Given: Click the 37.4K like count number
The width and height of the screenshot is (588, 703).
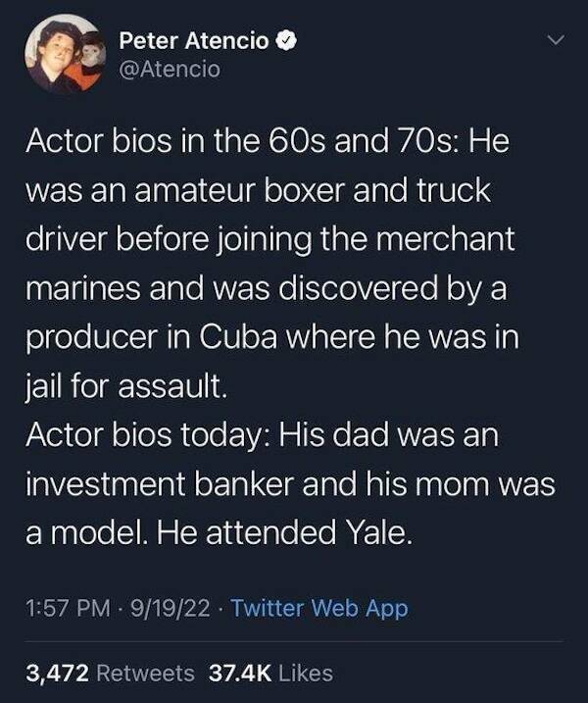Looking at the screenshot, I should (242, 673).
